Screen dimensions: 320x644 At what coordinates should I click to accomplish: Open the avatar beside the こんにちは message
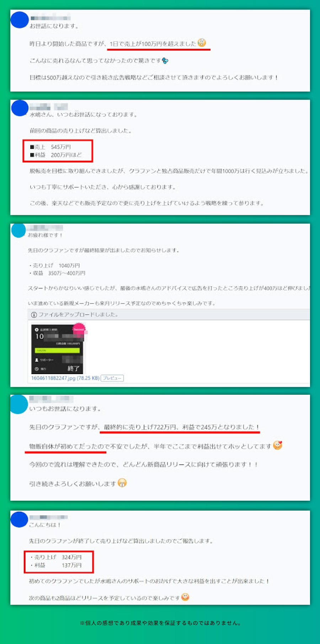[20, 520]
